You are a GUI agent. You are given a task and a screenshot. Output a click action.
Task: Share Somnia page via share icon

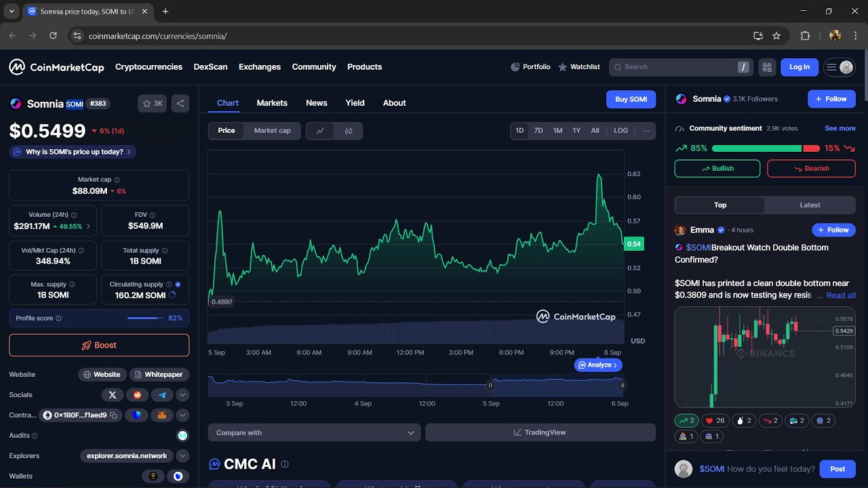(x=180, y=104)
